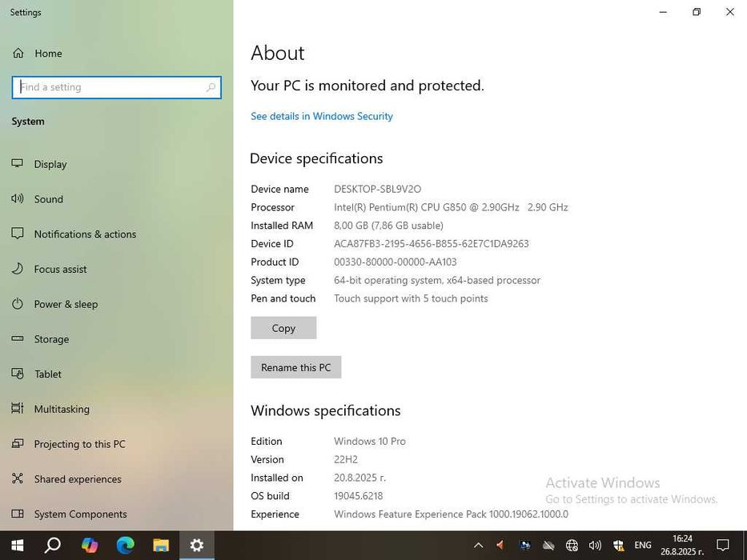
Task: Open File Explorer from the taskbar
Action: (x=161, y=546)
